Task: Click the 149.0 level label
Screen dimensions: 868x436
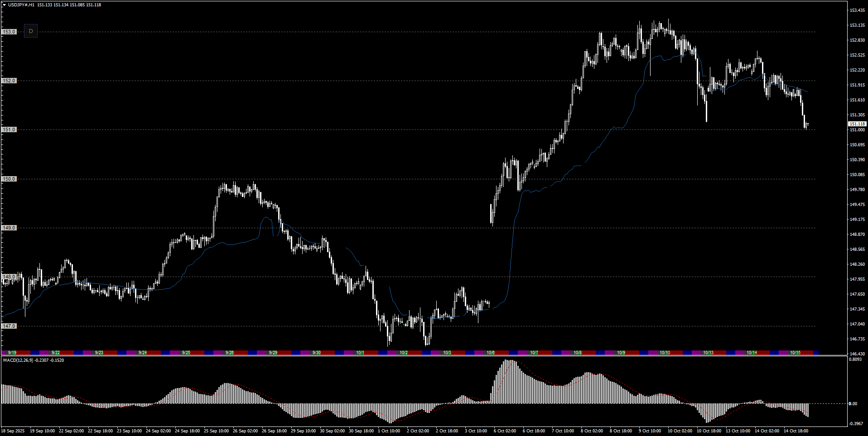Action: pyautogui.click(x=9, y=228)
